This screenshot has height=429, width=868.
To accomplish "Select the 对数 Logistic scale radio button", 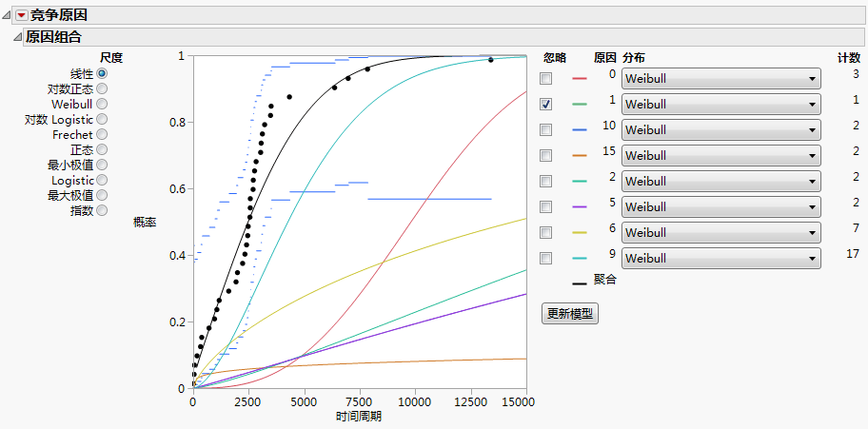I will pos(102,119).
